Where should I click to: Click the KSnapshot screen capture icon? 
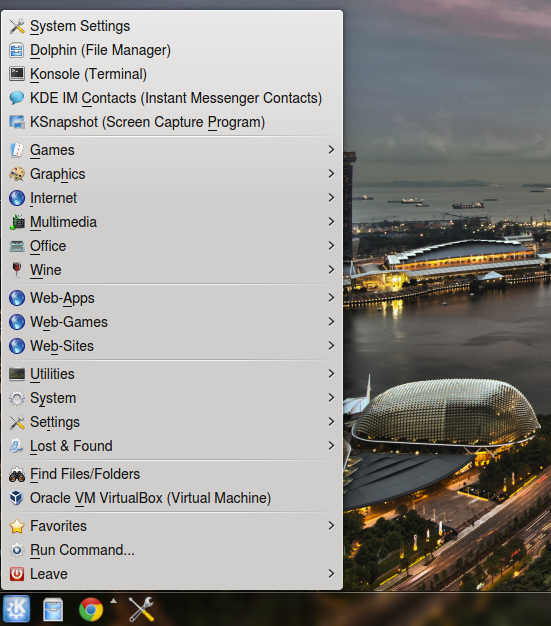point(17,122)
